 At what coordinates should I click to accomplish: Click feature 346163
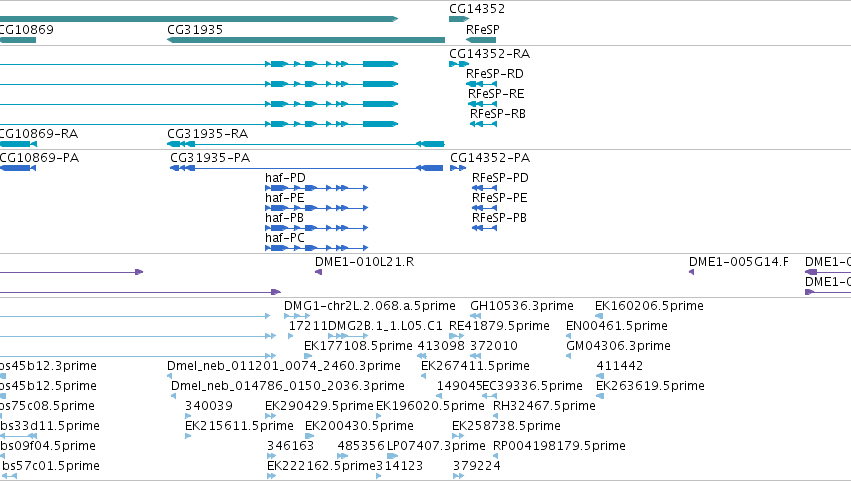[290, 446]
